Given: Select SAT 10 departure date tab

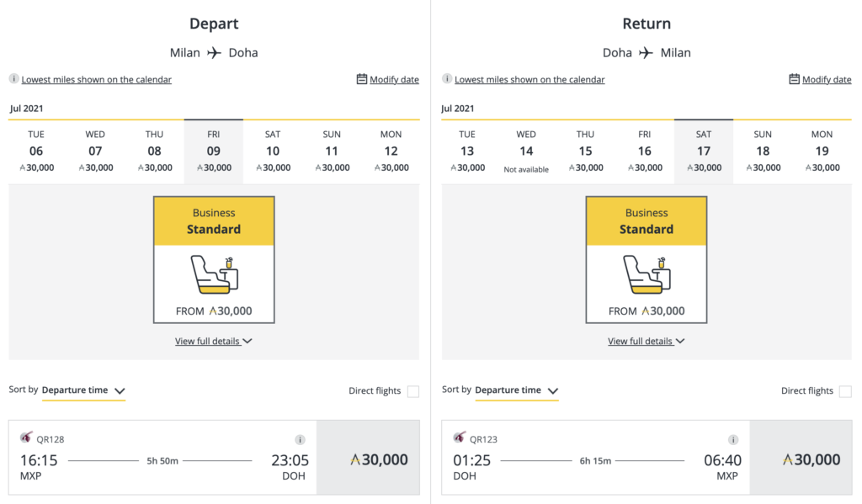Looking at the screenshot, I should (x=273, y=151).
